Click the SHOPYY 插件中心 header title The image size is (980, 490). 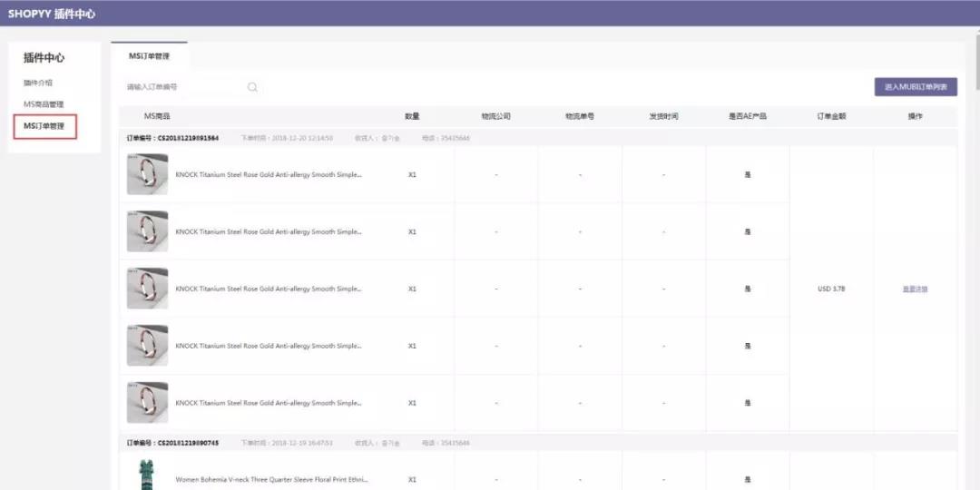[x=52, y=14]
